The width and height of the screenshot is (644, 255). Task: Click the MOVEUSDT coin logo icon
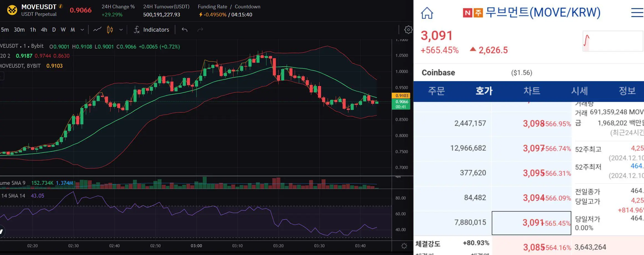12,10
